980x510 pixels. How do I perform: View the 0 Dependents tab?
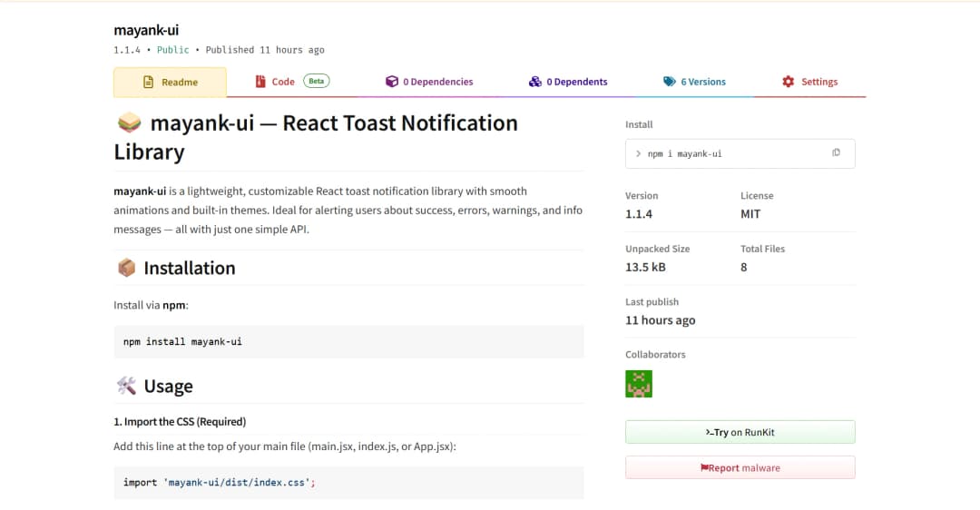click(x=568, y=82)
